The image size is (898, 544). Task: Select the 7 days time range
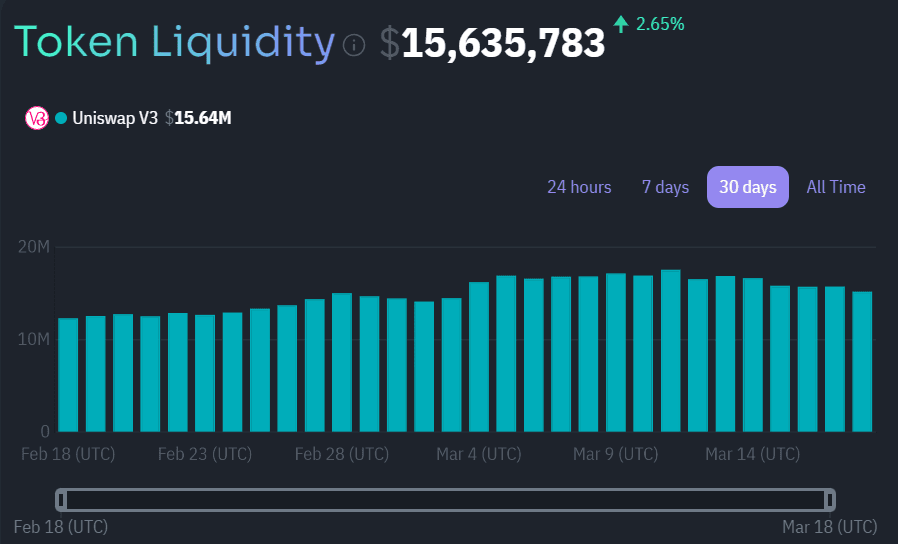pos(665,187)
